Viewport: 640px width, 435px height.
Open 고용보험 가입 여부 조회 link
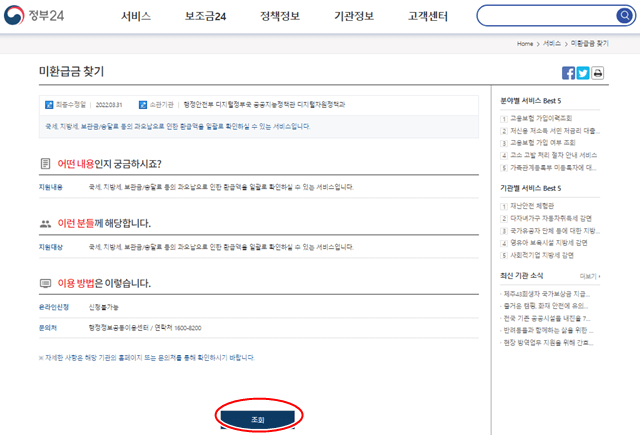(x=542, y=143)
